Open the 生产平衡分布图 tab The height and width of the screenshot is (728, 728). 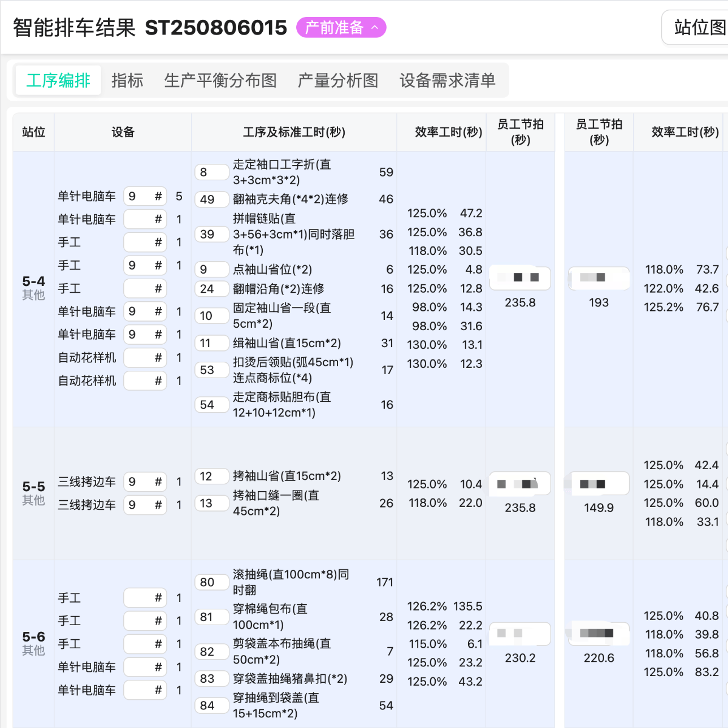click(x=220, y=80)
